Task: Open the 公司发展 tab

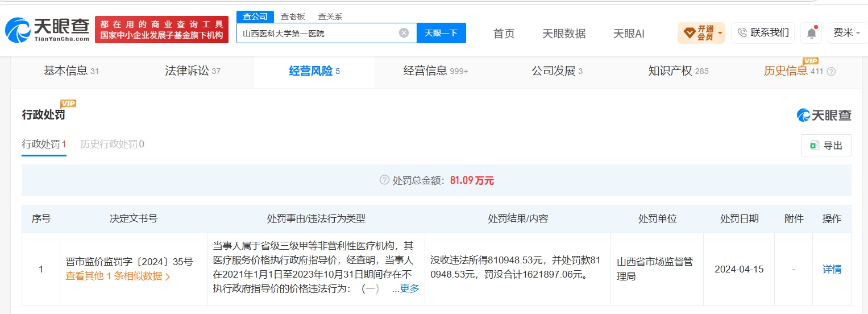Action: (557, 71)
